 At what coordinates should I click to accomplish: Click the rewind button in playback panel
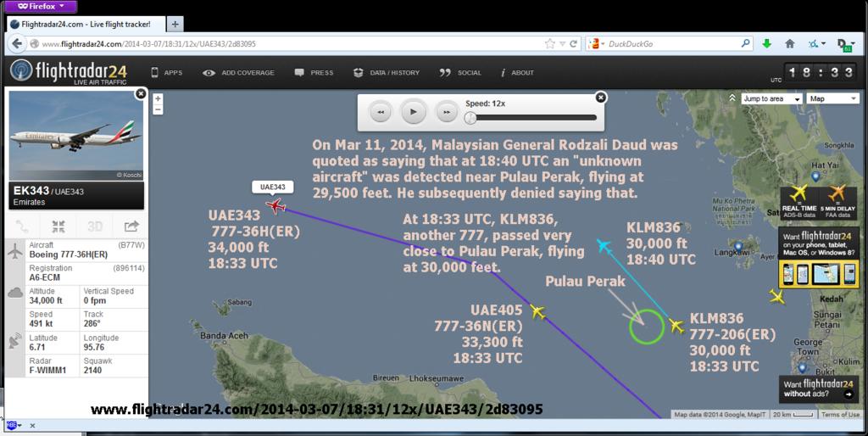pyautogui.click(x=381, y=111)
